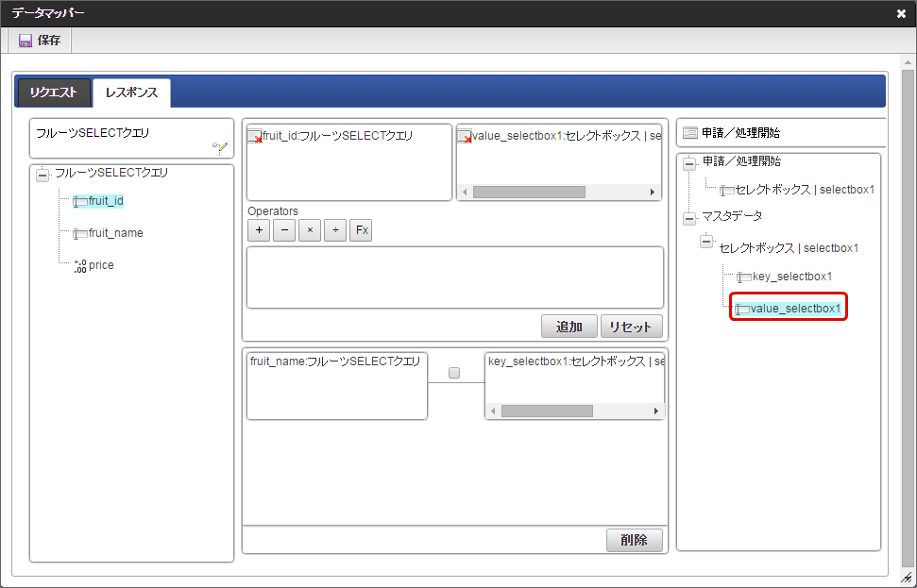This screenshot has height=588, width=917.
Task: Click the plus operator button
Action: [x=259, y=230]
